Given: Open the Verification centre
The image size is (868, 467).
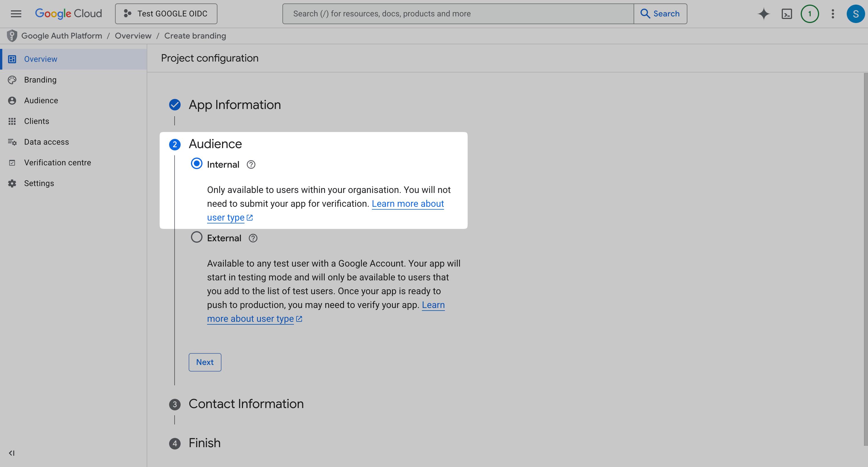Looking at the screenshot, I should click(x=57, y=162).
